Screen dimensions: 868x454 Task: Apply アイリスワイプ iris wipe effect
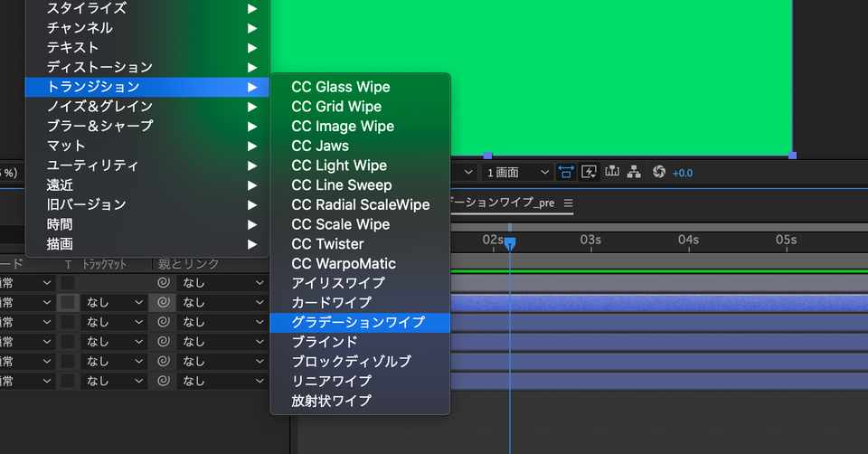pos(361,283)
